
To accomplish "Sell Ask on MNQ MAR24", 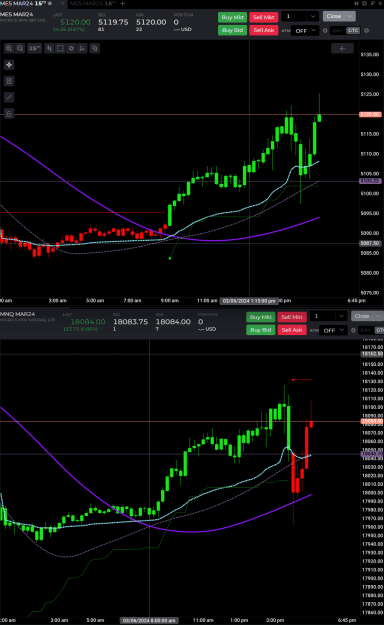I will pos(292,330).
